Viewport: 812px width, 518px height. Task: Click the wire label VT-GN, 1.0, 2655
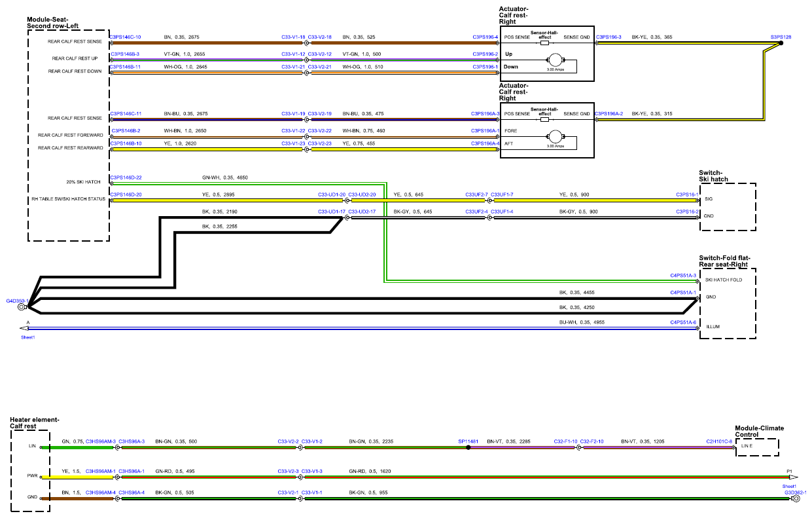pyautogui.click(x=185, y=54)
